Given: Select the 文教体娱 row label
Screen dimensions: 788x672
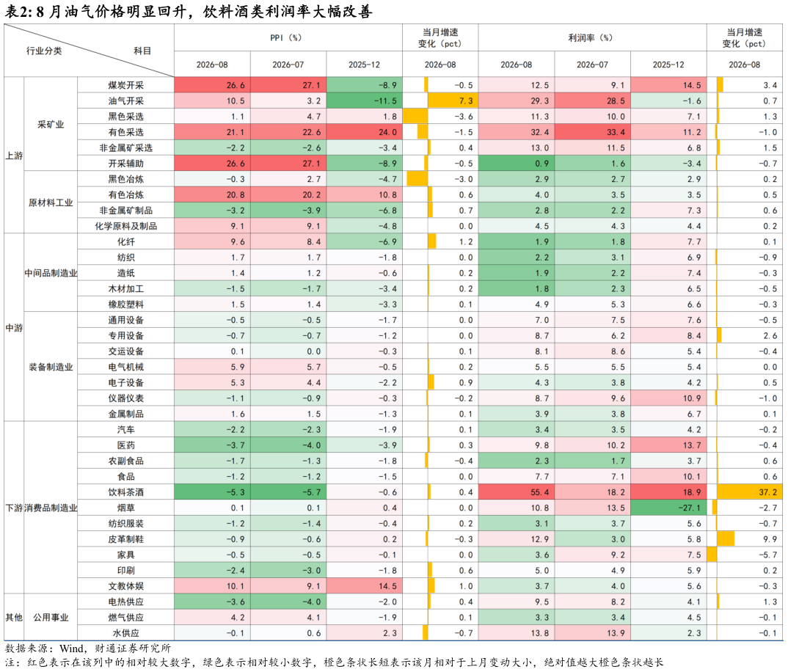Looking at the screenshot, I should pos(126,586).
